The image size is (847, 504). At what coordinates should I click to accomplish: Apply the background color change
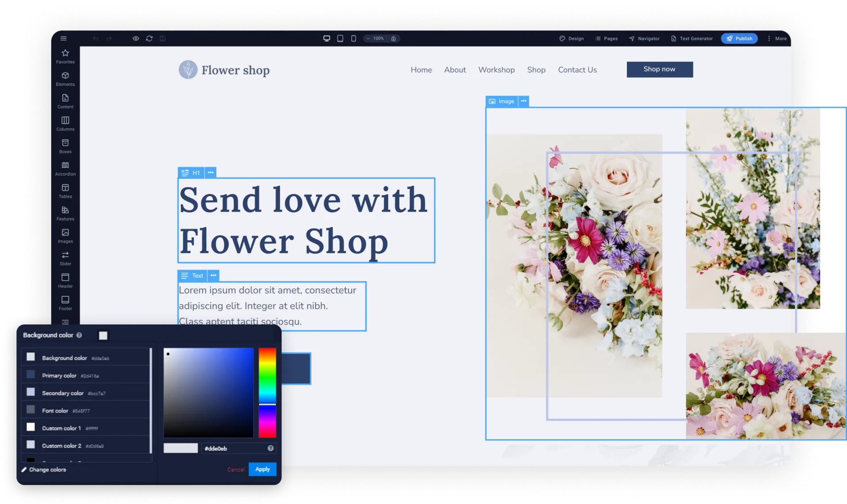tap(262, 469)
